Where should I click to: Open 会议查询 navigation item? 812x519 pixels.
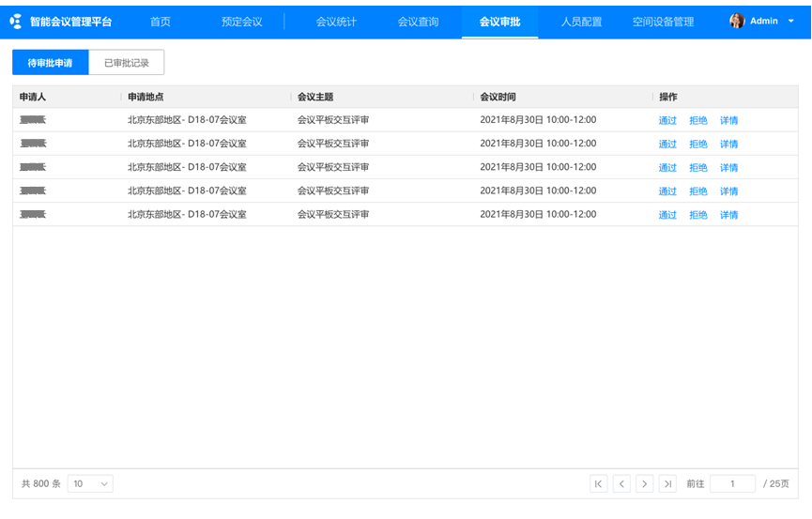click(418, 22)
